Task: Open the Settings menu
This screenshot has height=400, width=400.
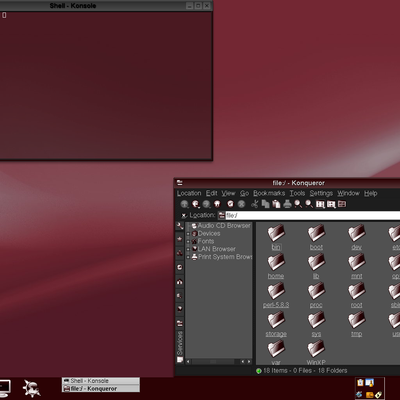Action: pos(321,193)
